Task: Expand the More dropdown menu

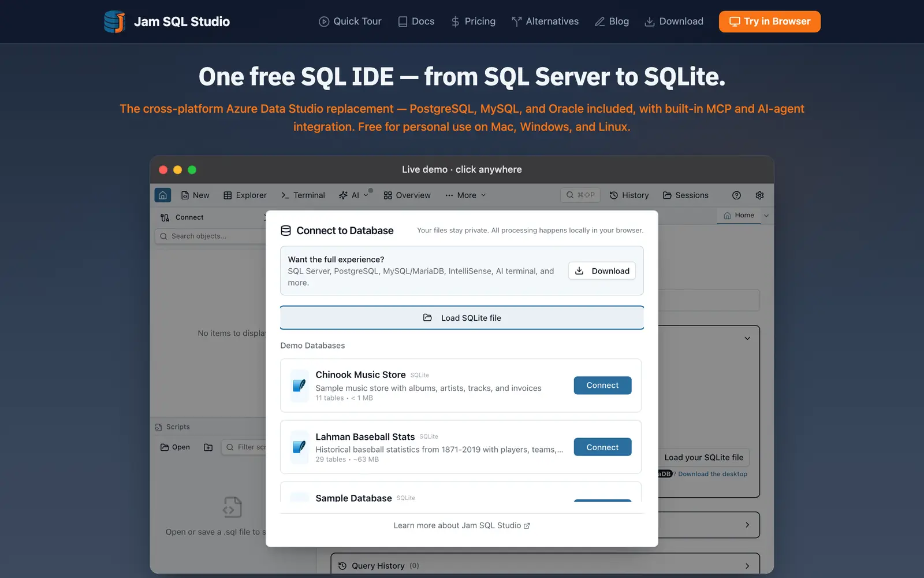Action: tap(465, 195)
